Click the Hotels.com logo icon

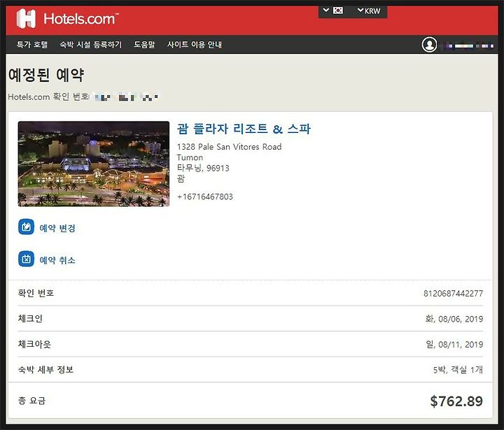coord(26,19)
